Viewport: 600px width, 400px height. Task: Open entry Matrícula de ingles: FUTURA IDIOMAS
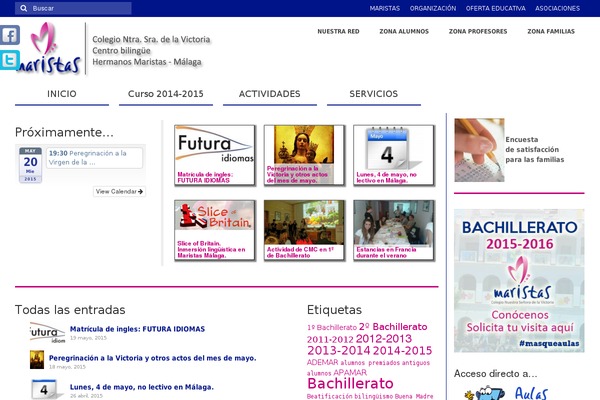tap(137, 329)
